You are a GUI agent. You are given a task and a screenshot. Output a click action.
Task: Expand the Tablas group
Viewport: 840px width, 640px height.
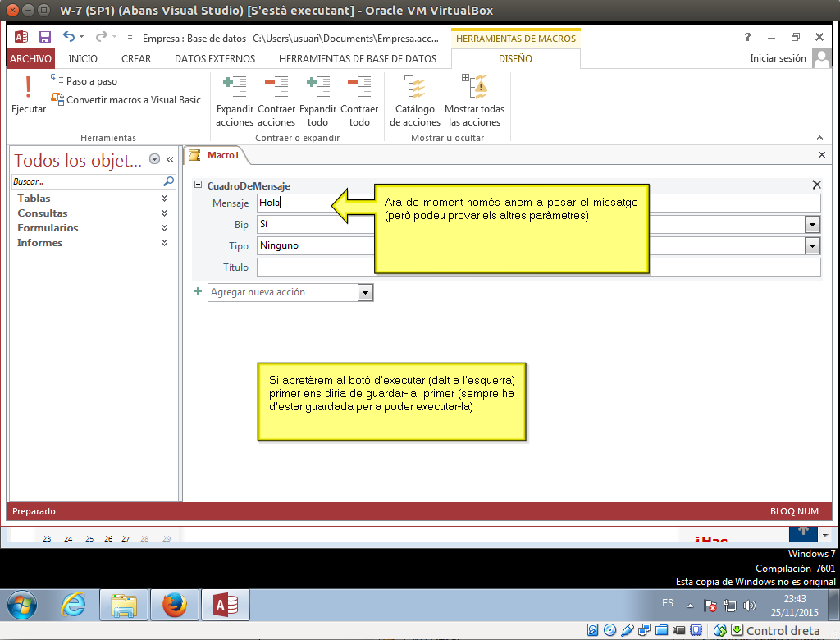coord(164,199)
